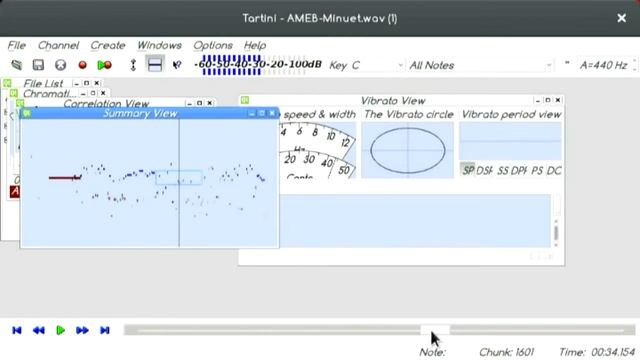Minimize the File List subwindow

tap(76, 83)
